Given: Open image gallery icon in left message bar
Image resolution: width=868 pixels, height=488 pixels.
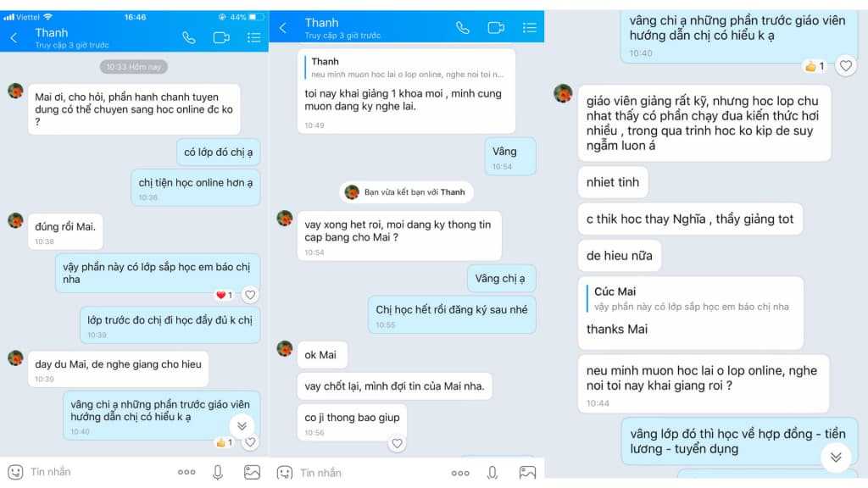Looking at the screenshot, I should coord(252,472).
